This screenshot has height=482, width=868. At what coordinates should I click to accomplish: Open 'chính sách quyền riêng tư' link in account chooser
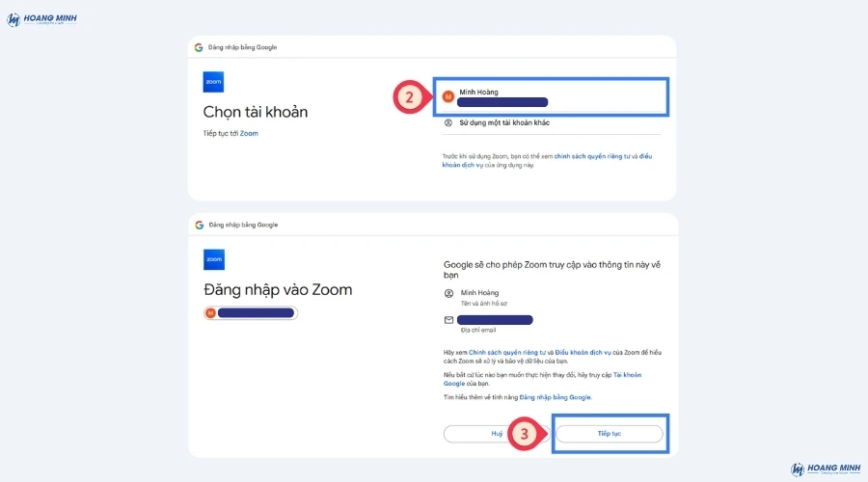click(592, 156)
